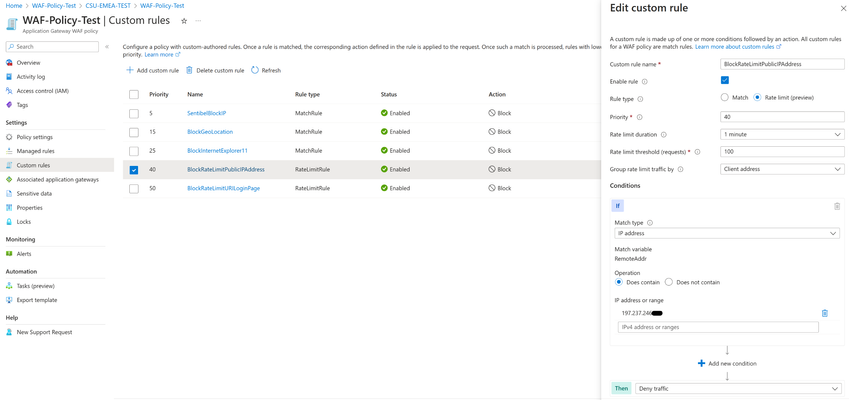
Task: Click the favorite star icon beside the title
Action: pyautogui.click(x=184, y=21)
